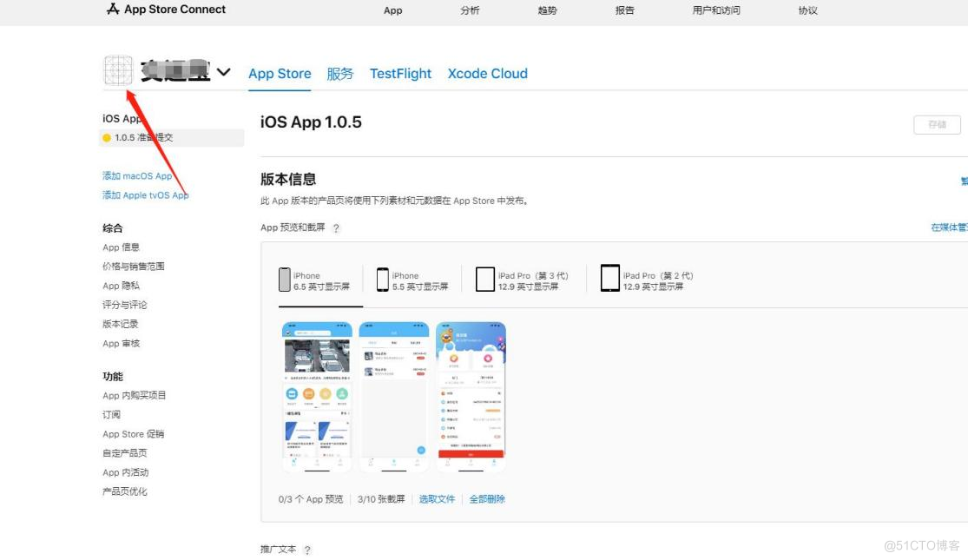Open 用户和访问 in top navigation

[x=716, y=10]
